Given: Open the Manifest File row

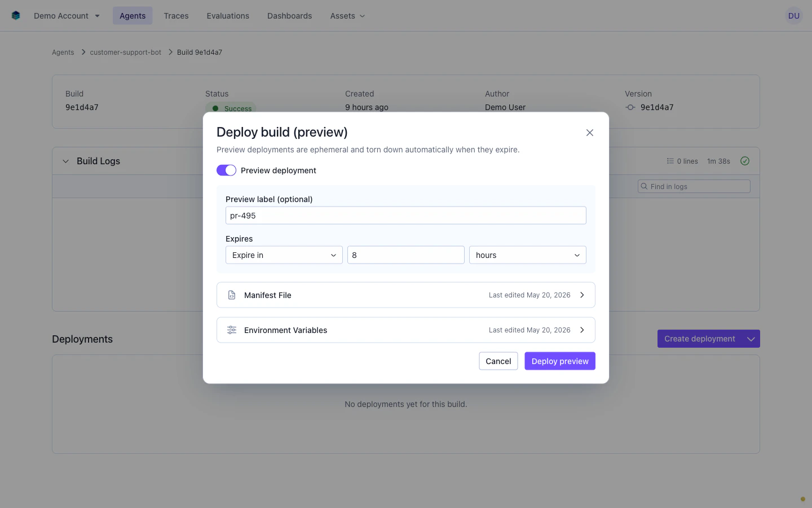Looking at the screenshot, I should click(x=406, y=295).
